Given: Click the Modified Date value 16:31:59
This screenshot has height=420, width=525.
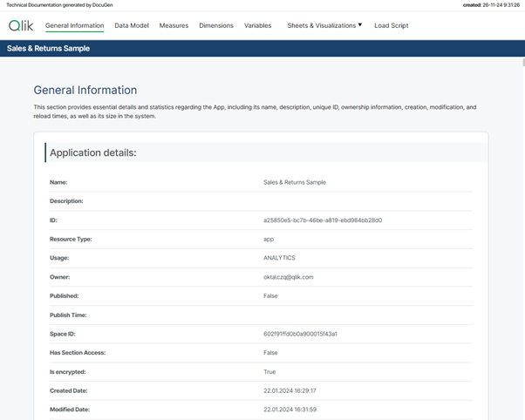Looking at the screenshot, I should click(290, 410).
